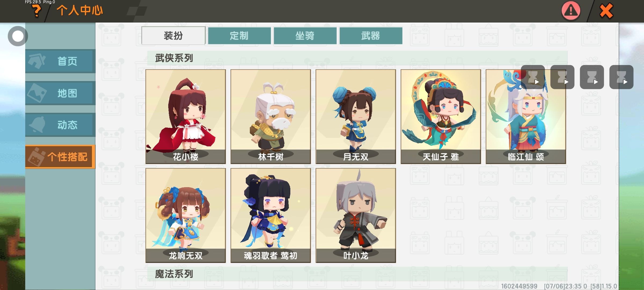Switch to the 定制 tab

click(x=239, y=35)
